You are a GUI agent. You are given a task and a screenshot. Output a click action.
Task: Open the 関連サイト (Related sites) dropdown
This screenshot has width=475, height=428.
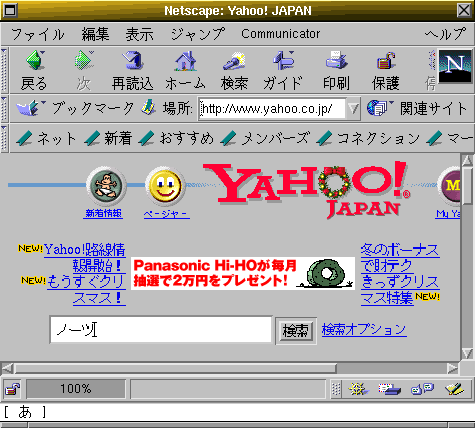pyautogui.click(x=417, y=108)
